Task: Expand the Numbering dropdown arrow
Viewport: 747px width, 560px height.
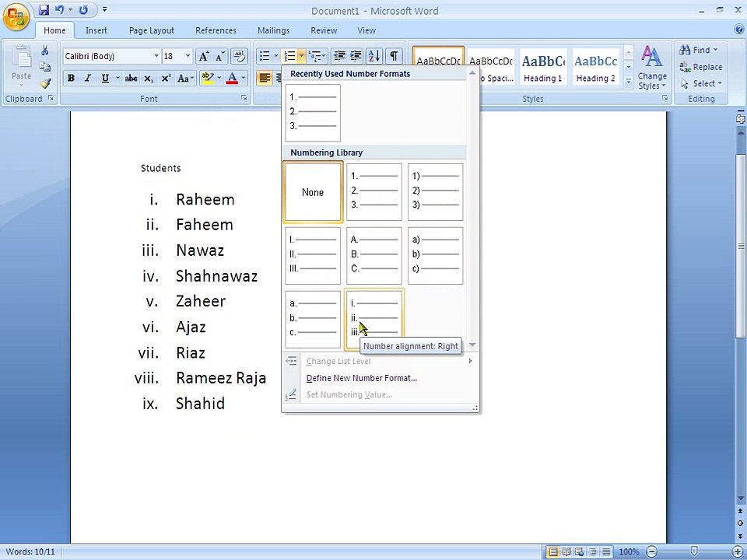Action: click(x=302, y=56)
